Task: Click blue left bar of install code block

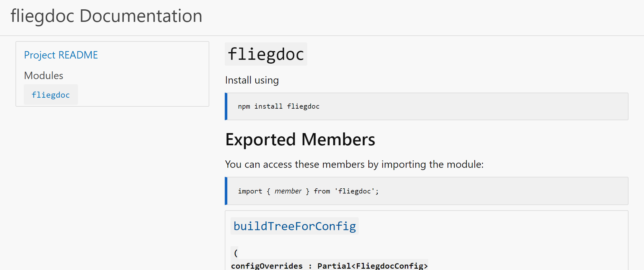Action: (x=226, y=106)
